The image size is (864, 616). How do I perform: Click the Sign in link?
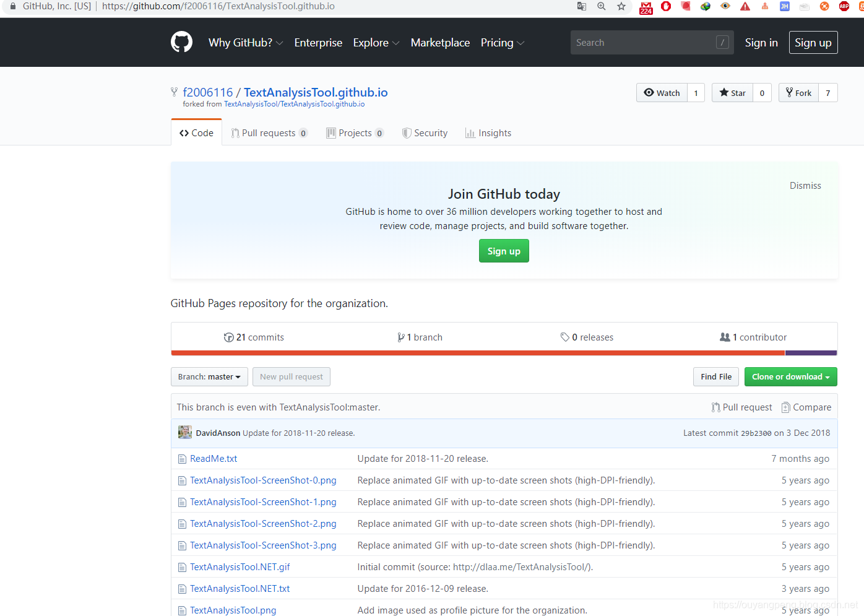[761, 42]
